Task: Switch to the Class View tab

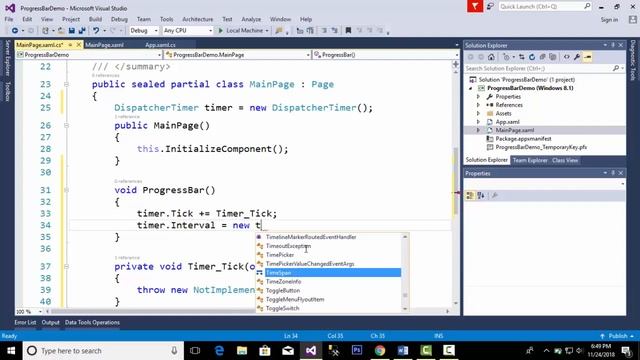Action: click(565, 160)
